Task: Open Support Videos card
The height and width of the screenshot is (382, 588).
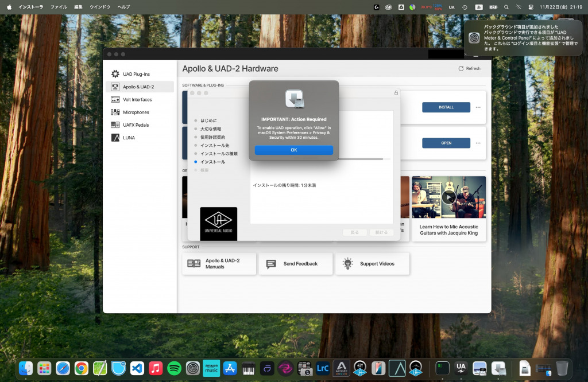Action: coord(373,264)
